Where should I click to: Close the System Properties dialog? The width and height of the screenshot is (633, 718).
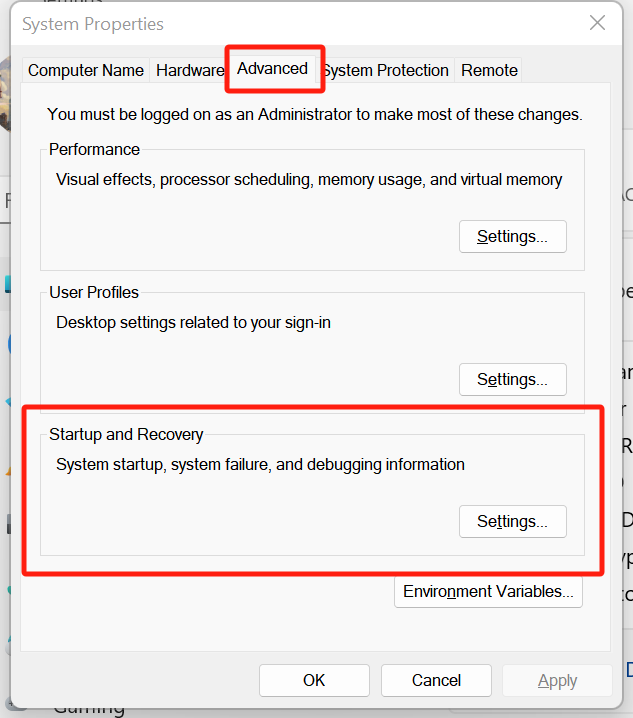coord(597,23)
